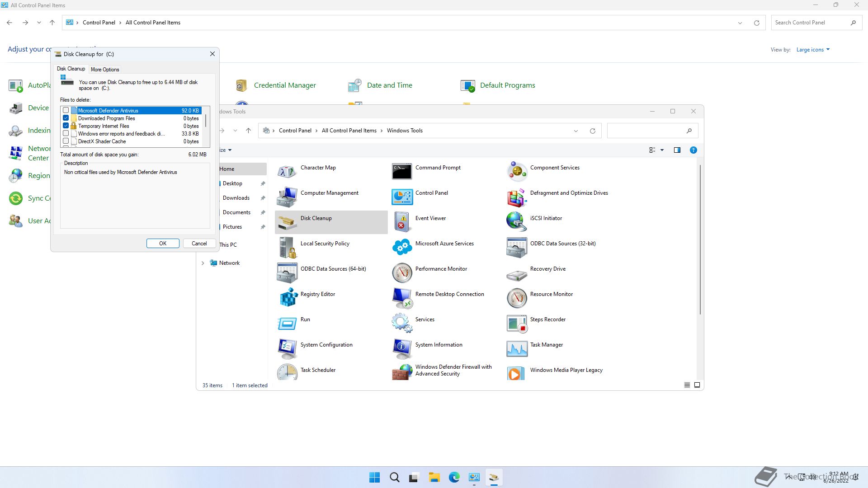Open Defragment and Optimize Drives icon

pyautogui.click(x=517, y=197)
